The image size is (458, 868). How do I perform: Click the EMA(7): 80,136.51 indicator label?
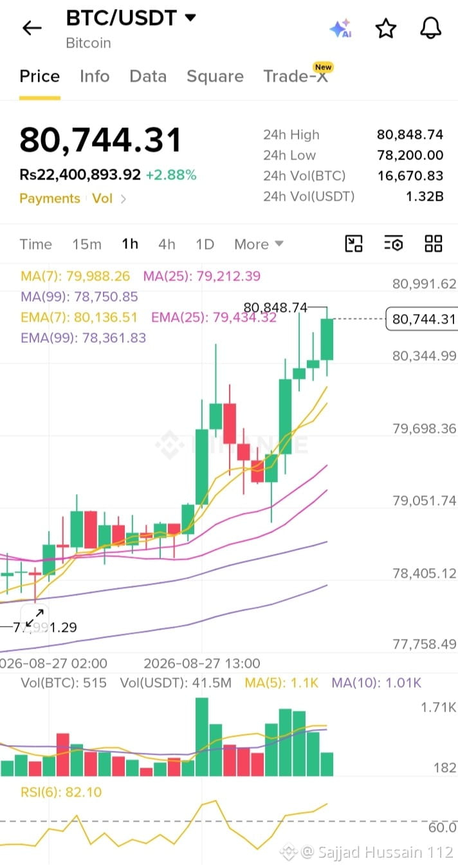(x=79, y=317)
